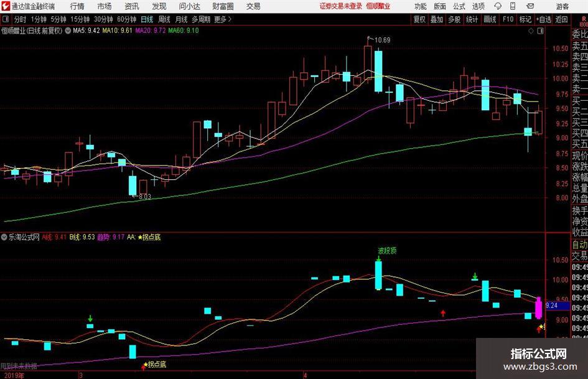Screen dimensions: 588x379
Task: Click the 画线 drawing toolbar button
Action: click(x=490, y=19)
